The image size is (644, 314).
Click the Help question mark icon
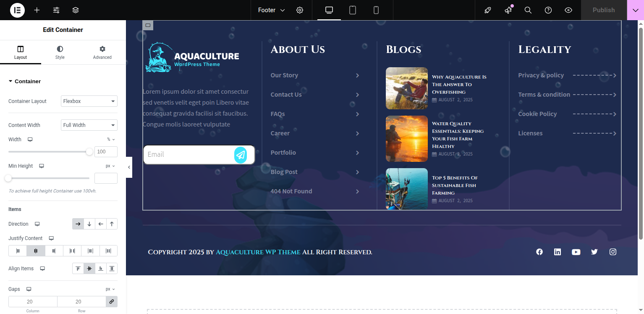(548, 10)
